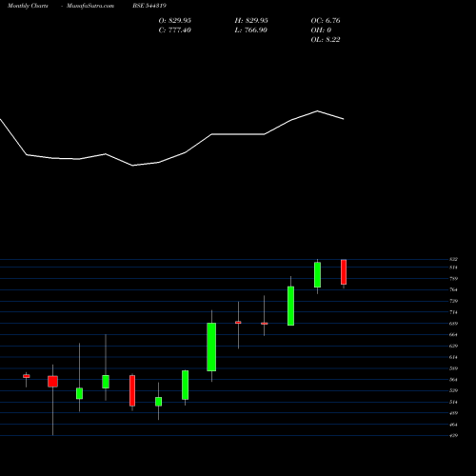Select the high value 'H: 829.95'
Screen dimensions: 476x476
click(251, 21)
